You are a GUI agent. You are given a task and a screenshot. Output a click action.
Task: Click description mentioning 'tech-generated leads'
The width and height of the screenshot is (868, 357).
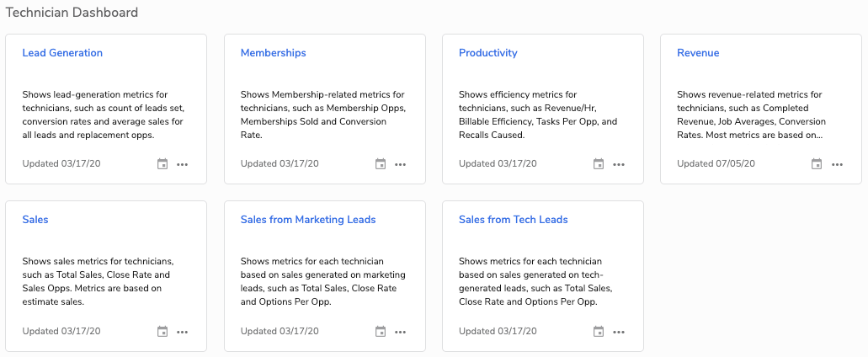(x=535, y=281)
